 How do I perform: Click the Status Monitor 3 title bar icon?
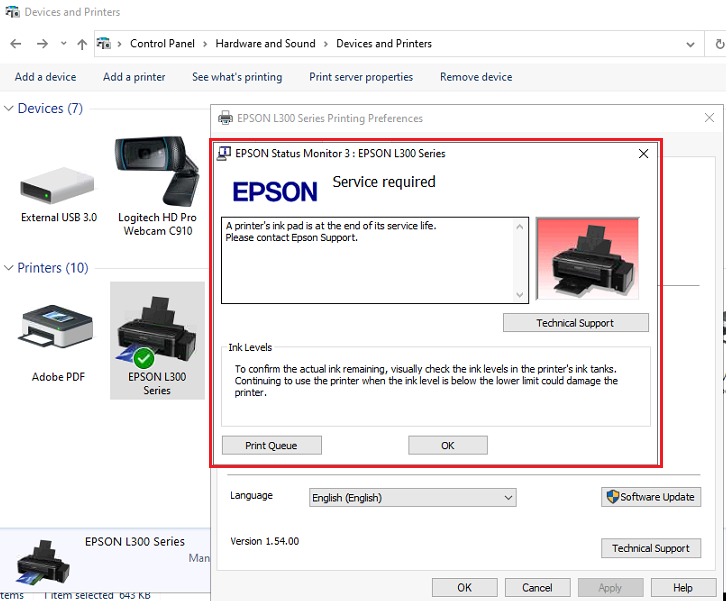[224, 153]
